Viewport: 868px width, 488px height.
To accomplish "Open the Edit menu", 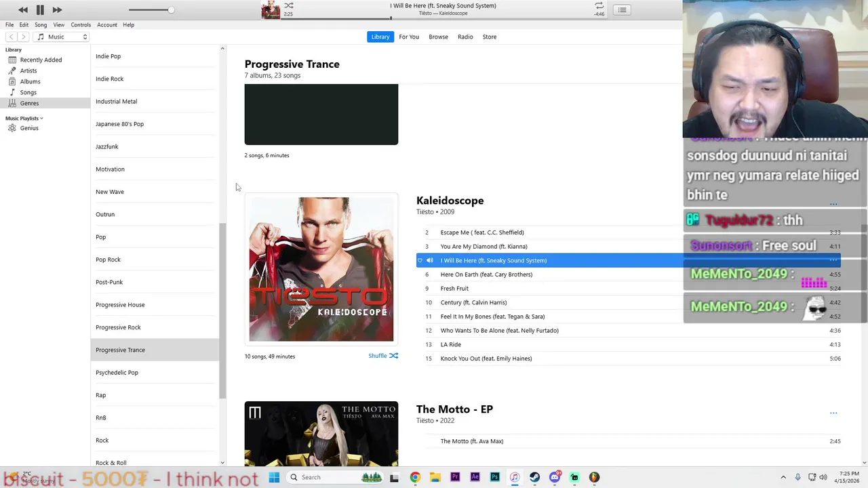I will [24, 24].
